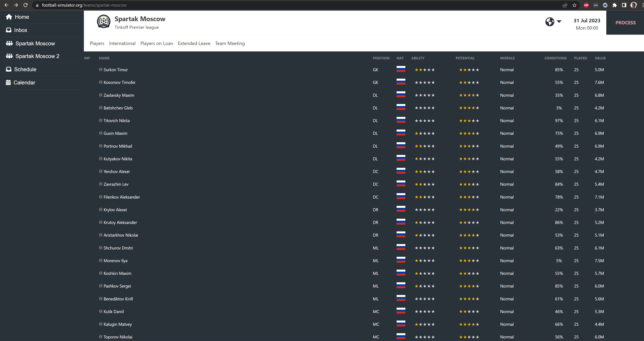Click the globe icon in the header
The width and height of the screenshot is (644, 341).
point(549,22)
